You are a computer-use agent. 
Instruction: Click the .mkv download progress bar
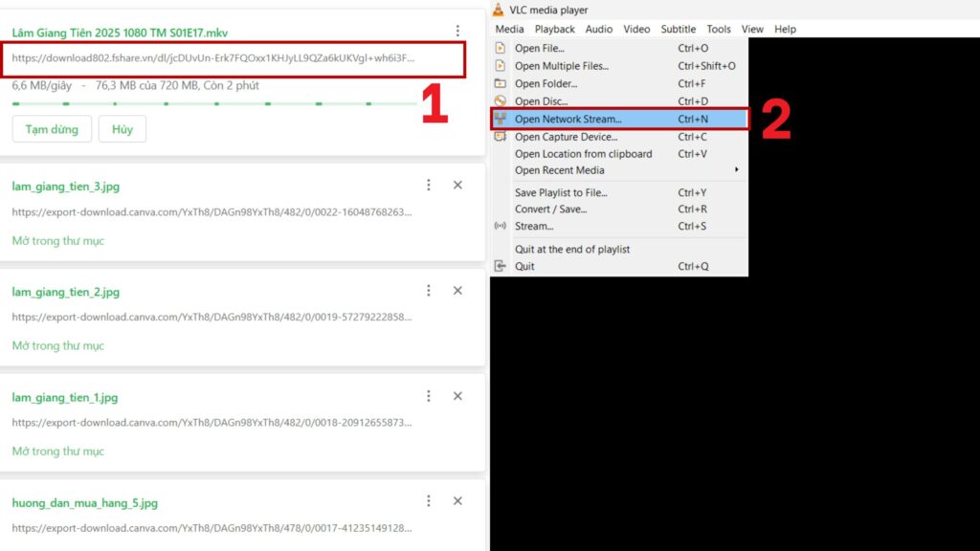click(214, 103)
